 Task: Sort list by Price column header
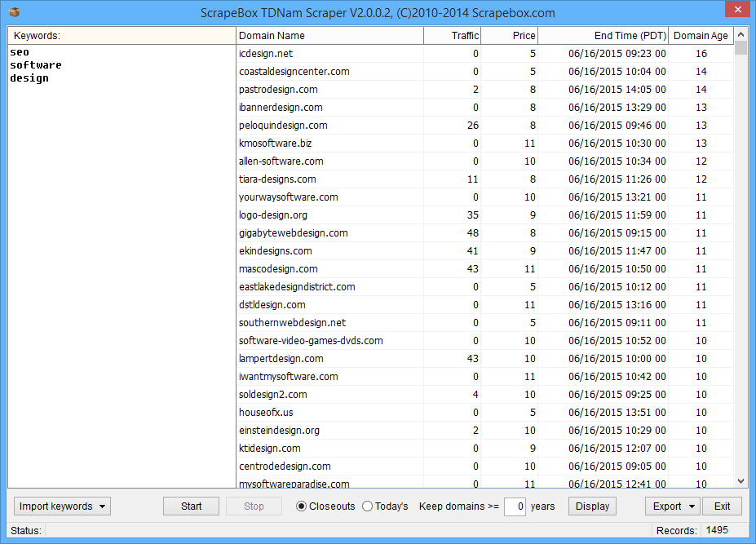tap(510, 36)
